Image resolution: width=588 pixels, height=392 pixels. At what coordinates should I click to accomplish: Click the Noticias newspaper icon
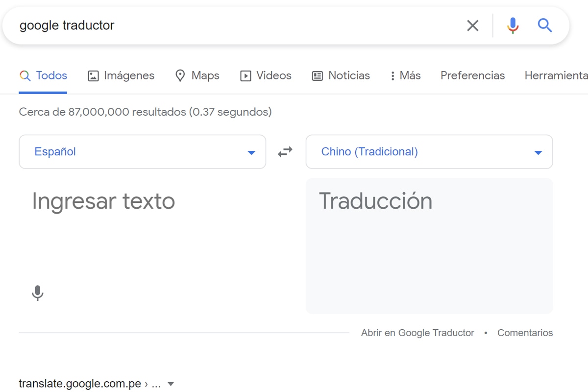coord(318,76)
